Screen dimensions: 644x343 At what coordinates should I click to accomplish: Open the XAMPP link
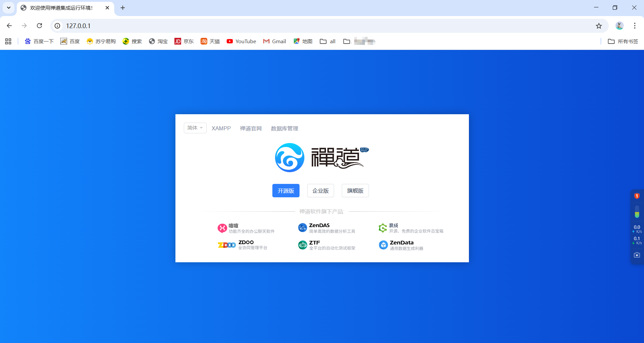point(221,128)
